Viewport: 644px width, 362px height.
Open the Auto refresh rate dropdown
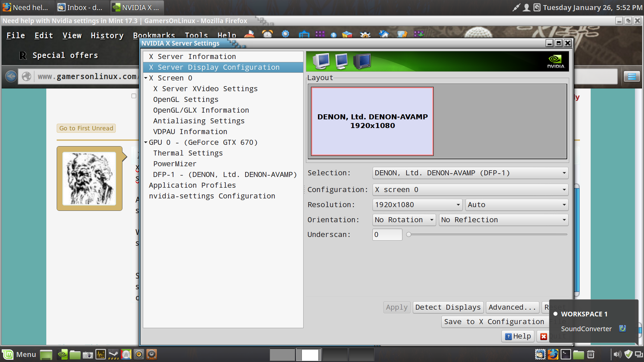(517, 205)
